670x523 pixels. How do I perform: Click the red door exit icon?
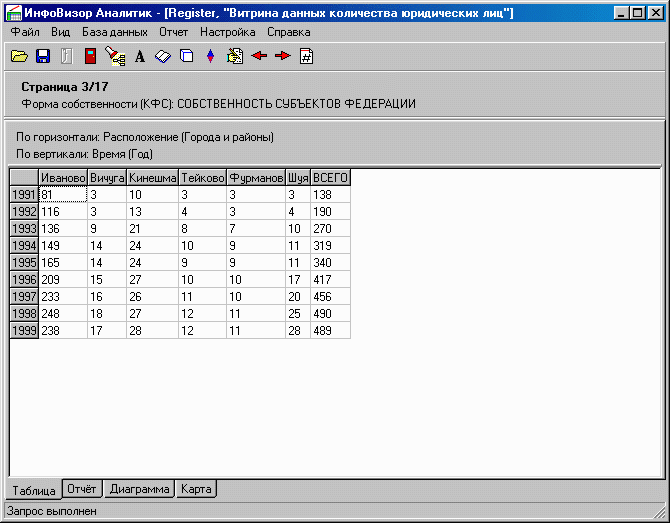point(90,56)
